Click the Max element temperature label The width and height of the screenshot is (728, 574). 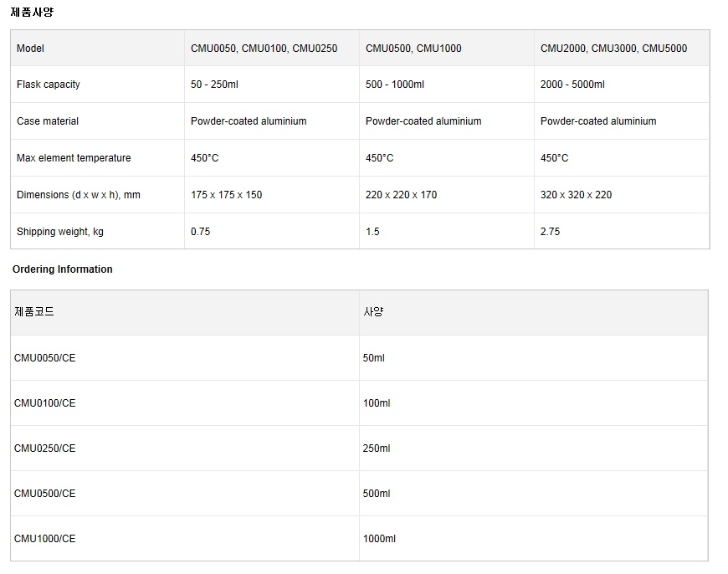[x=74, y=158]
